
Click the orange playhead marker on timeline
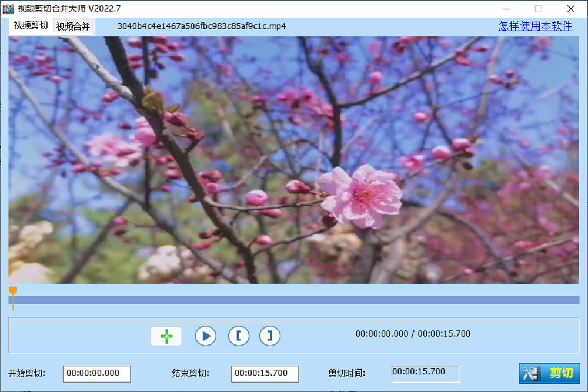click(x=13, y=292)
